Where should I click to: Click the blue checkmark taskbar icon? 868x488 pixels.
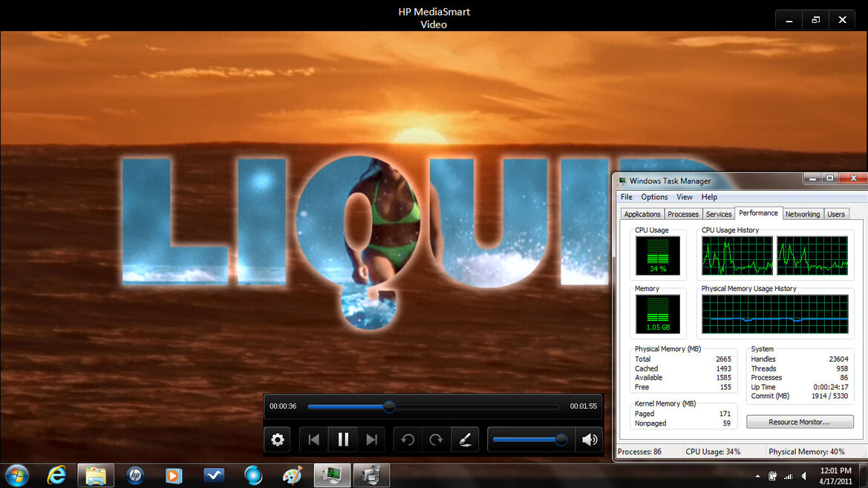pos(214,475)
